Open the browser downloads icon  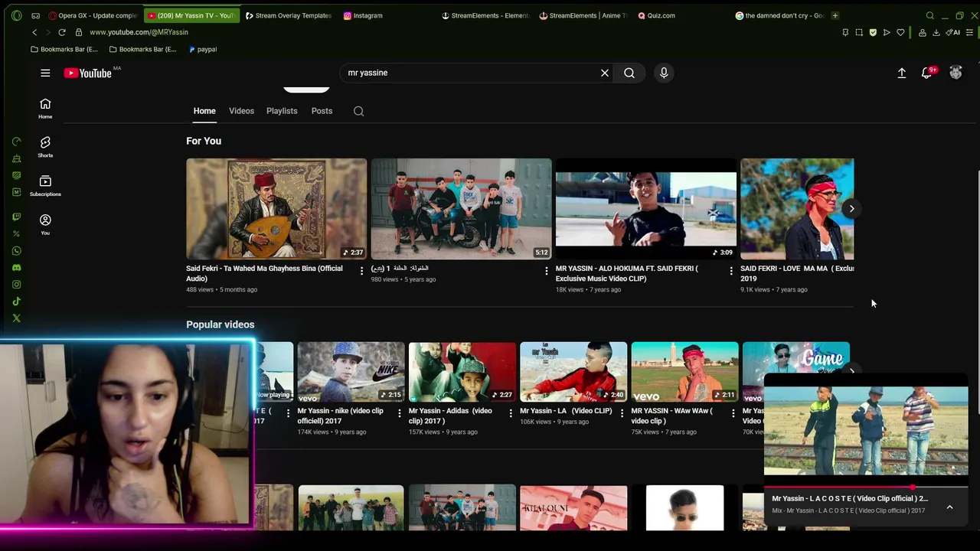click(x=936, y=32)
